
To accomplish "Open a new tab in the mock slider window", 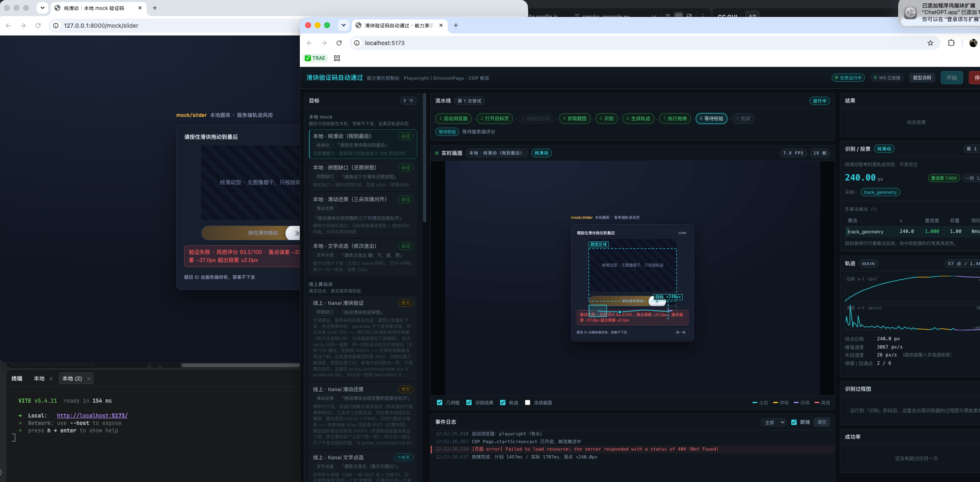I will pos(155,8).
